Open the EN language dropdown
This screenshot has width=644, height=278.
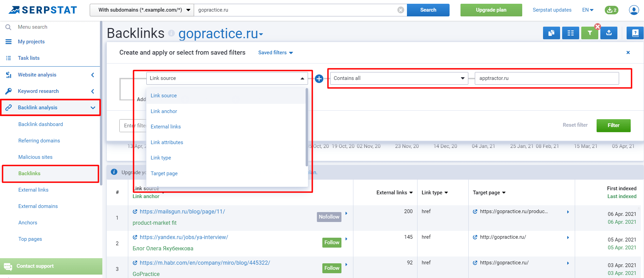tap(588, 10)
